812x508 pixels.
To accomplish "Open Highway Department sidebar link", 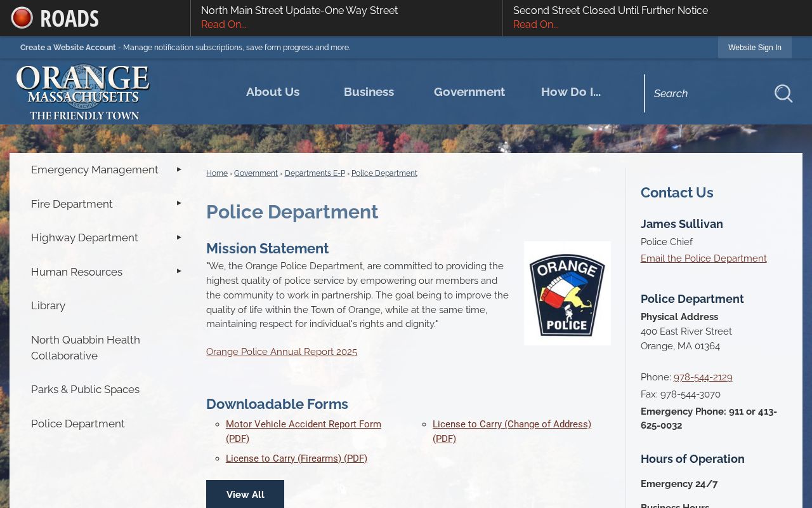I will [x=84, y=237].
